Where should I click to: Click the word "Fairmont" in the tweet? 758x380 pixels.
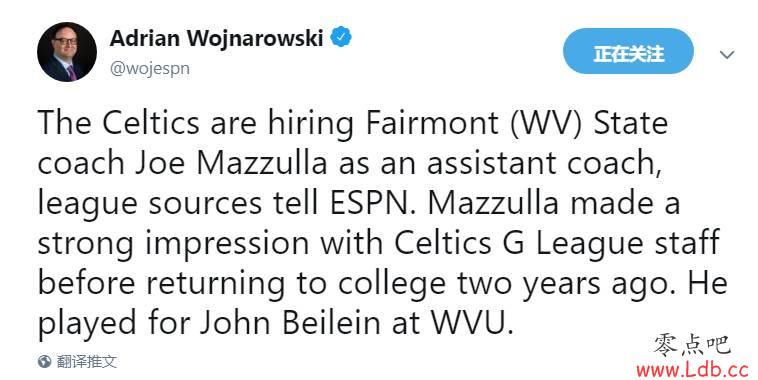432,123
